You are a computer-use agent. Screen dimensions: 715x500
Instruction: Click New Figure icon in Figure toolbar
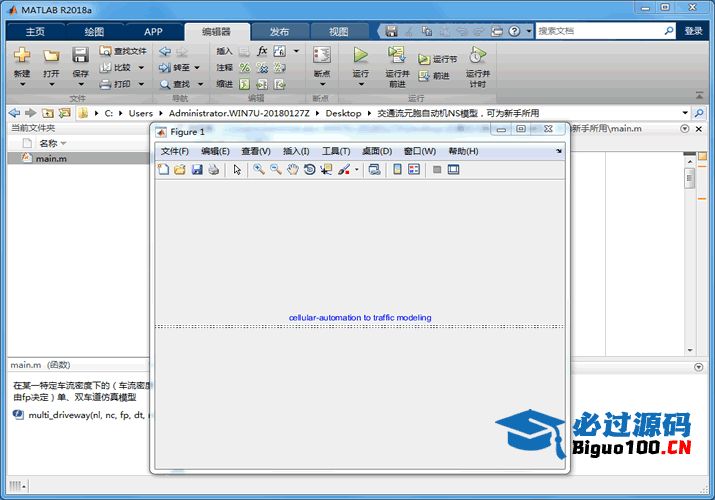click(x=163, y=170)
